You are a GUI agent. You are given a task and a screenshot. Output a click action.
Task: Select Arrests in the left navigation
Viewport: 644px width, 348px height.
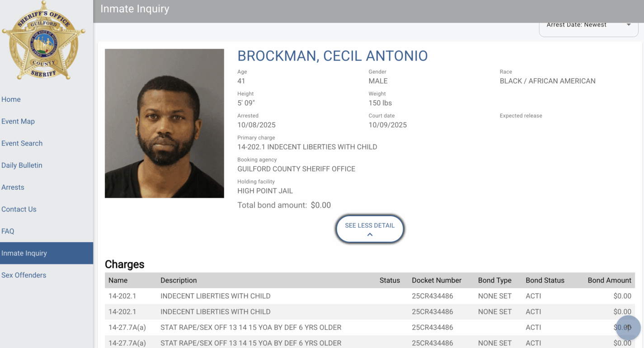click(x=13, y=187)
